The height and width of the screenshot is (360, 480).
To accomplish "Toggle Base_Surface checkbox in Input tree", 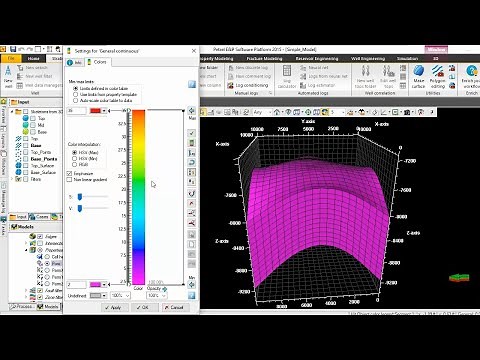I will point(26,172).
